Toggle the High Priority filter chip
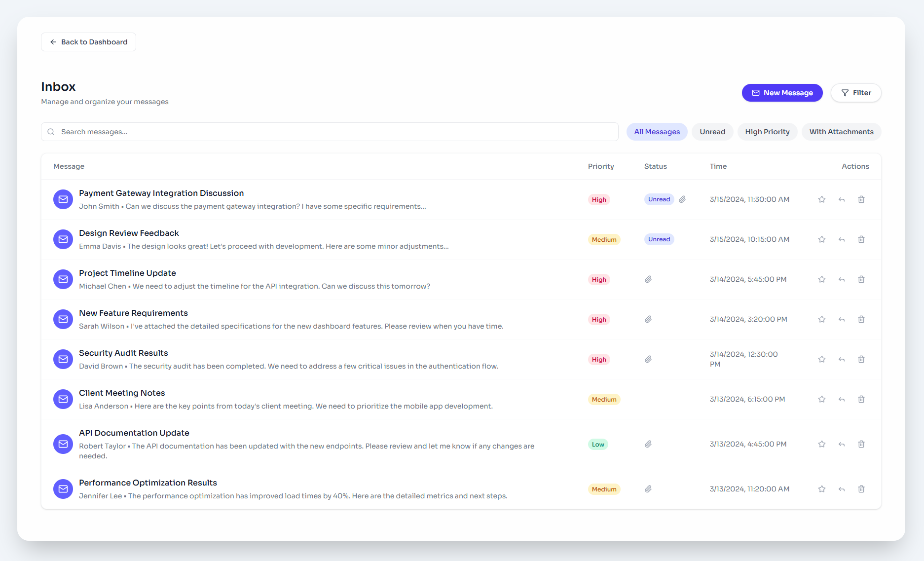Viewport: 924px width, 561px height. click(x=767, y=132)
